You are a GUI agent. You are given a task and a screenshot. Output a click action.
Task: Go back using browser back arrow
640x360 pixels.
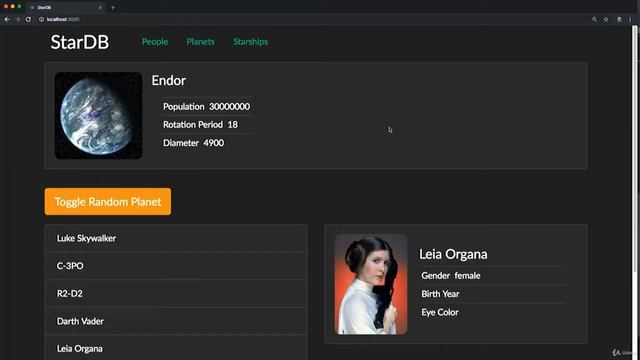(x=7, y=19)
